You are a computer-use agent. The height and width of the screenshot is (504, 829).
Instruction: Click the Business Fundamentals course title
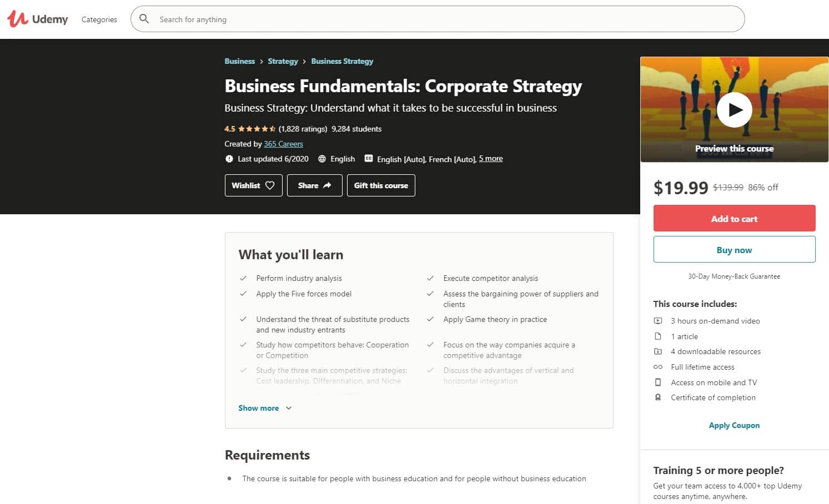(x=403, y=86)
